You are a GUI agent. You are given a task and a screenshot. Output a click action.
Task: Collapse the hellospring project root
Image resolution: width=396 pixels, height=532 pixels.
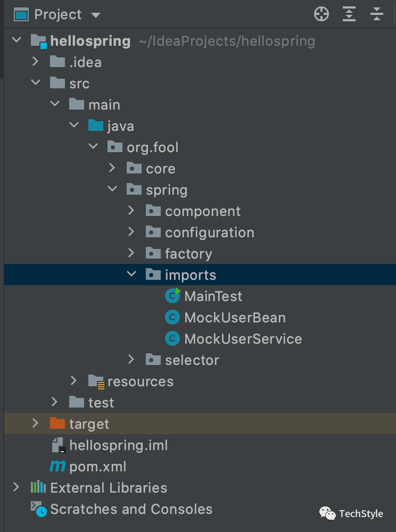(16, 40)
